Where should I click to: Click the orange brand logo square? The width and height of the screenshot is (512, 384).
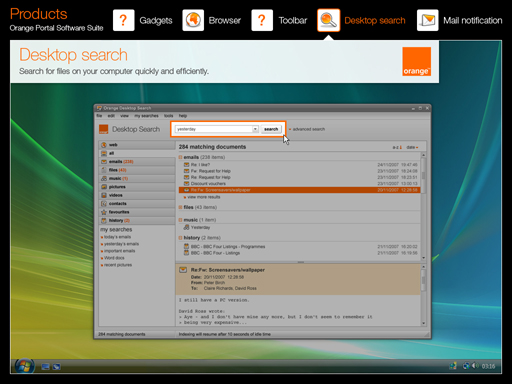416,61
